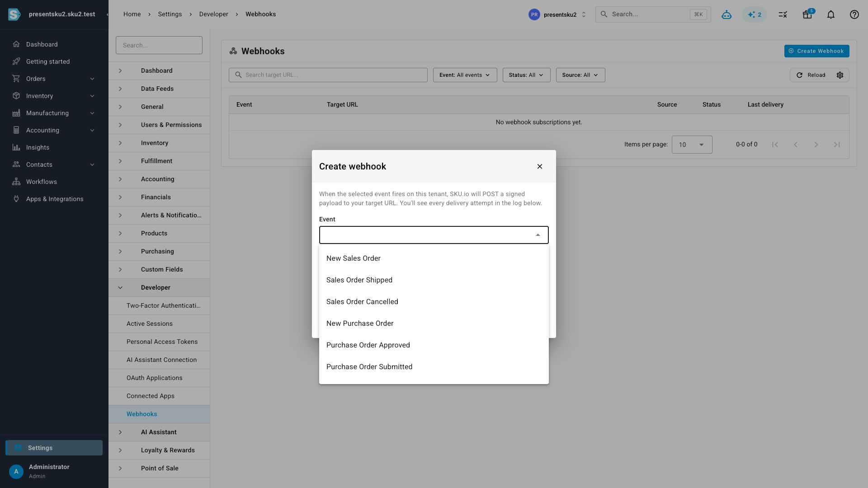Expand the Manufacturing menu chevron

(x=92, y=113)
